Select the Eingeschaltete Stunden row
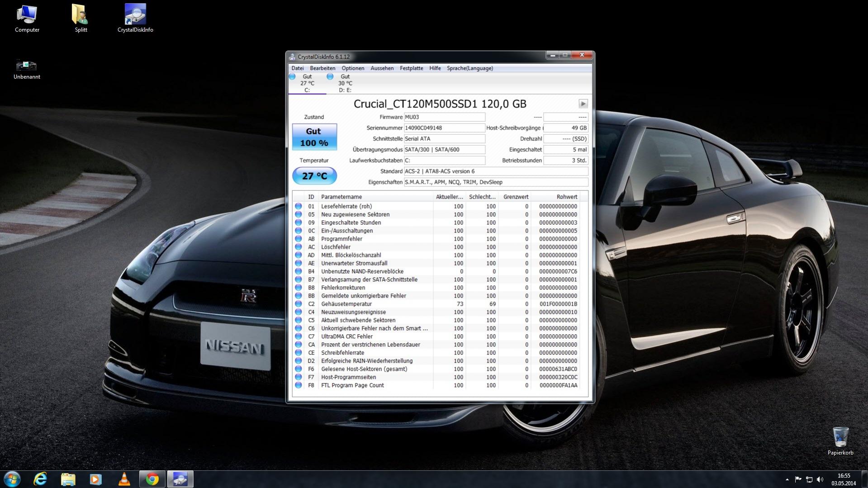This screenshot has width=868, height=488. click(436, 223)
